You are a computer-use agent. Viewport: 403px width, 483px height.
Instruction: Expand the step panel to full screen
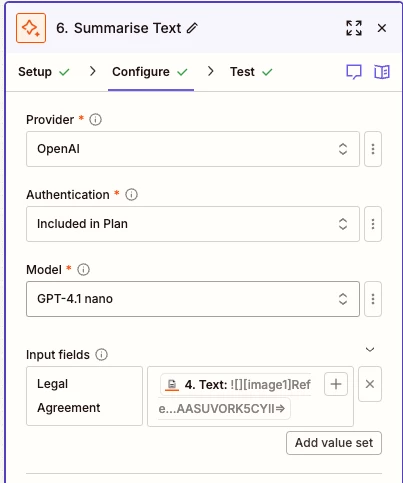click(x=354, y=28)
